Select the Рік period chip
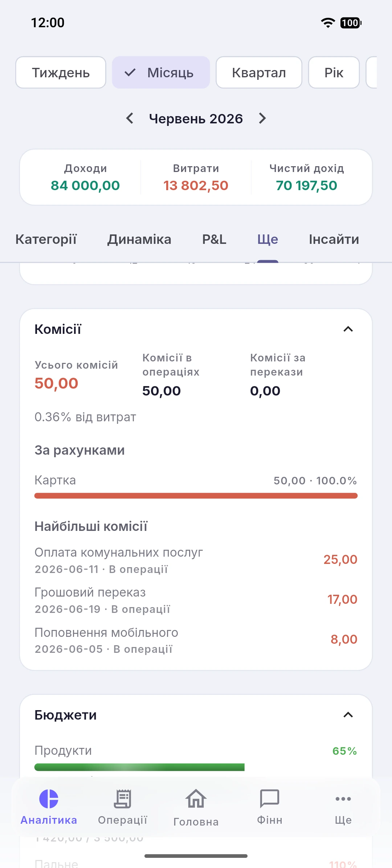The image size is (392, 868). click(x=334, y=73)
